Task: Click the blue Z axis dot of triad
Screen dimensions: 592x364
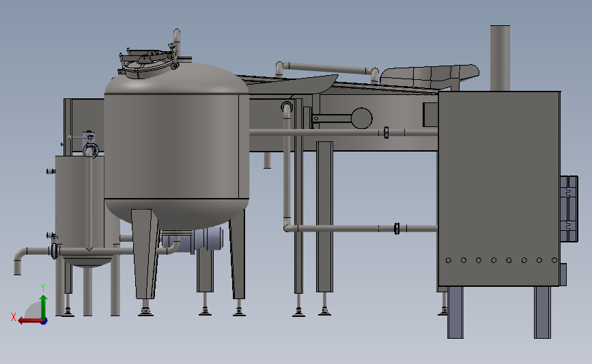Action: point(44,322)
